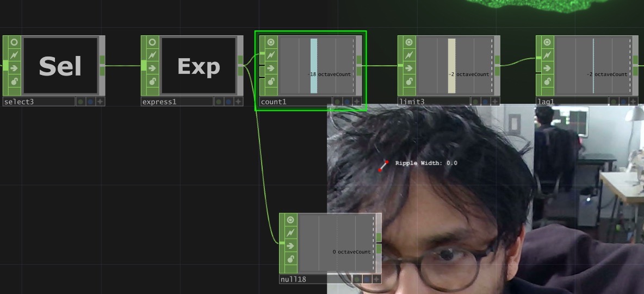Lock the lag1 node with padlock icon
The image size is (644, 294).
(x=547, y=82)
